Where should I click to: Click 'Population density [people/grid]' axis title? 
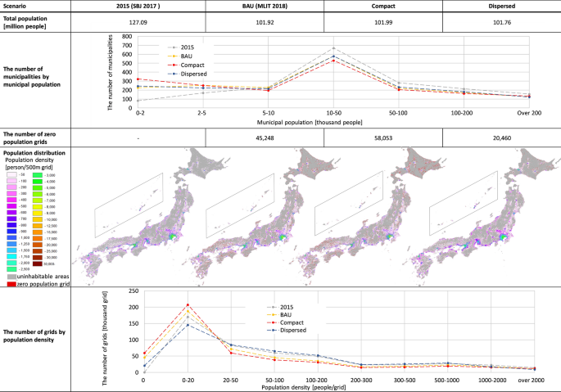(x=304, y=387)
